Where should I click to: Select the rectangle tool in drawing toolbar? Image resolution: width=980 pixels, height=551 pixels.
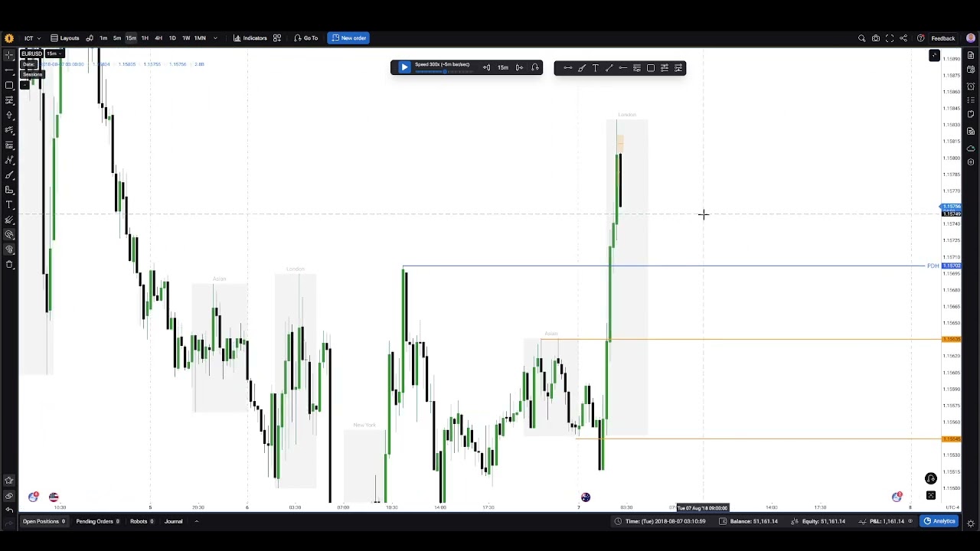pyautogui.click(x=651, y=68)
